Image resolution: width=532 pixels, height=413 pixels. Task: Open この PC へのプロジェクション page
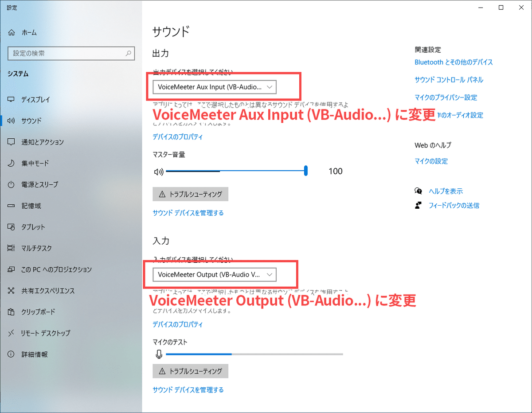click(57, 269)
